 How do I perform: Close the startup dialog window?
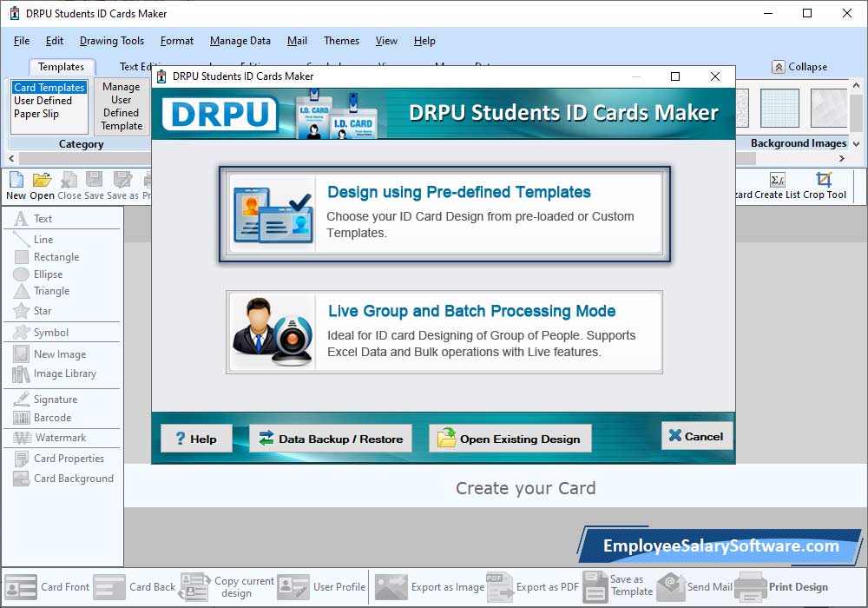[x=715, y=76]
